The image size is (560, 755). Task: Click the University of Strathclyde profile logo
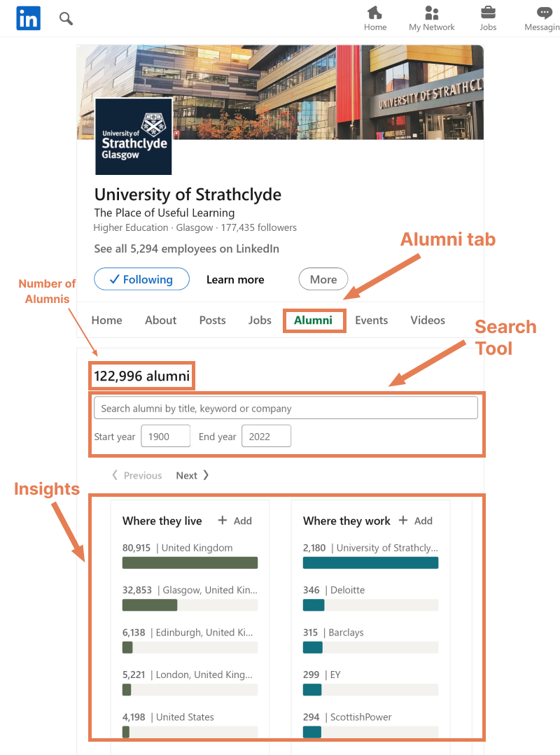tap(133, 136)
